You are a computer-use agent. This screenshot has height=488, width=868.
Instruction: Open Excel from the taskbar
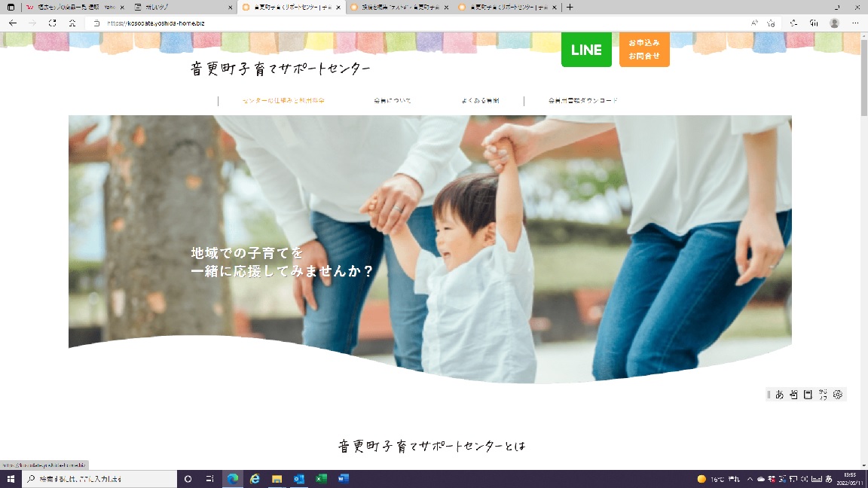point(321,479)
